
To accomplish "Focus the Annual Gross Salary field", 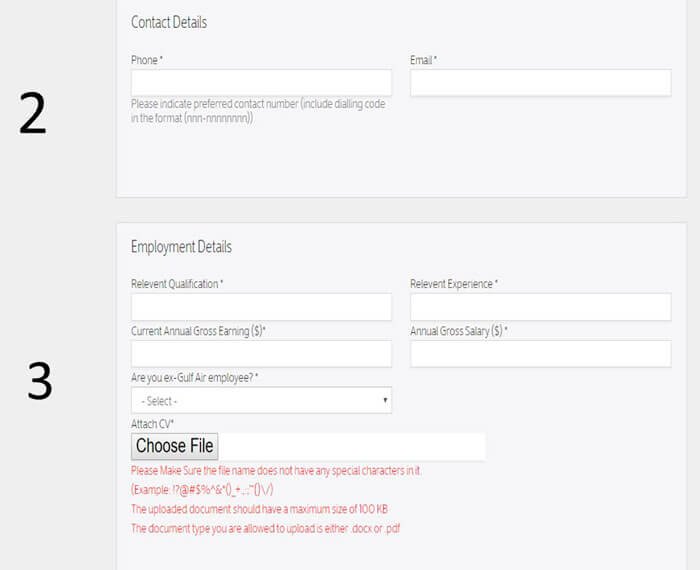I will coord(540,354).
